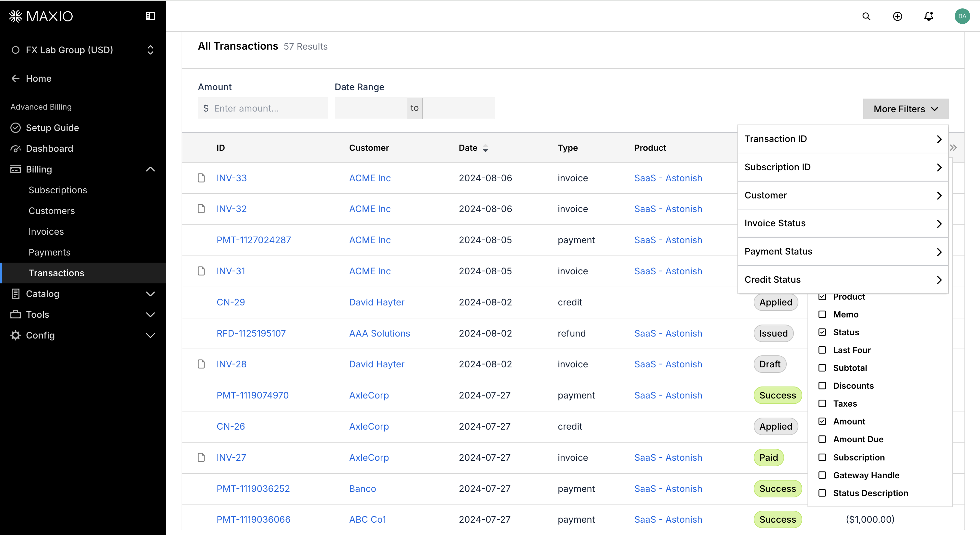Click the document icon beside INV-32
The height and width of the screenshot is (535, 980).
point(201,208)
